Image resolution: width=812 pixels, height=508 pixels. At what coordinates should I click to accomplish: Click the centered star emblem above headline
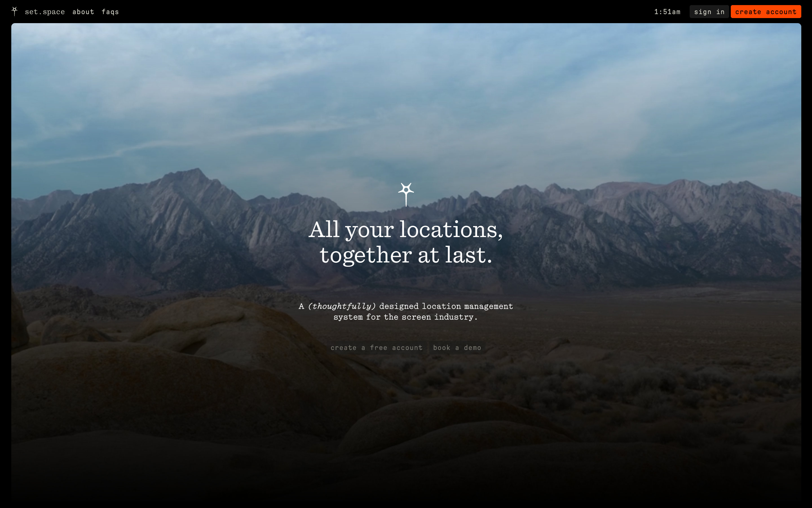(x=406, y=194)
